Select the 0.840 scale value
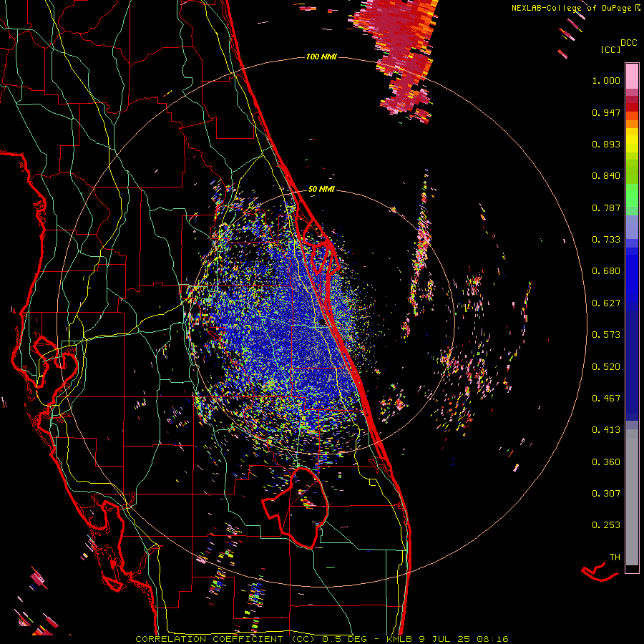Image resolution: width=644 pixels, height=644 pixels. click(x=606, y=176)
